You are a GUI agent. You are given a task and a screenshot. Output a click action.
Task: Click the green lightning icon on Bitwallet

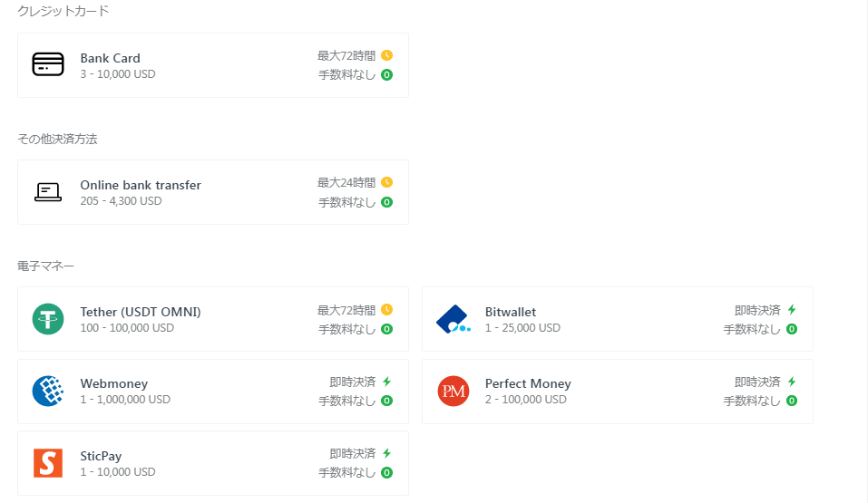pos(792,309)
